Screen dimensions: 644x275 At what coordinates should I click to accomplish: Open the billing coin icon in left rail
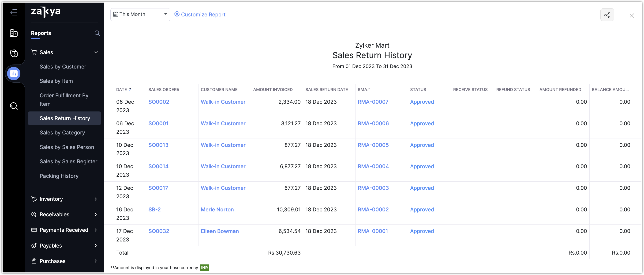click(x=14, y=53)
